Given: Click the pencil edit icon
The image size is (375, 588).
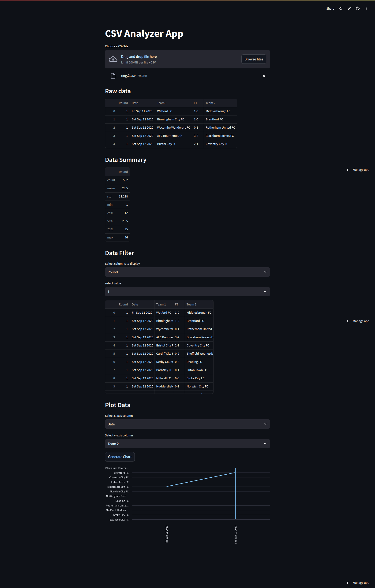Looking at the screenshot, I should tap(349, 8).
